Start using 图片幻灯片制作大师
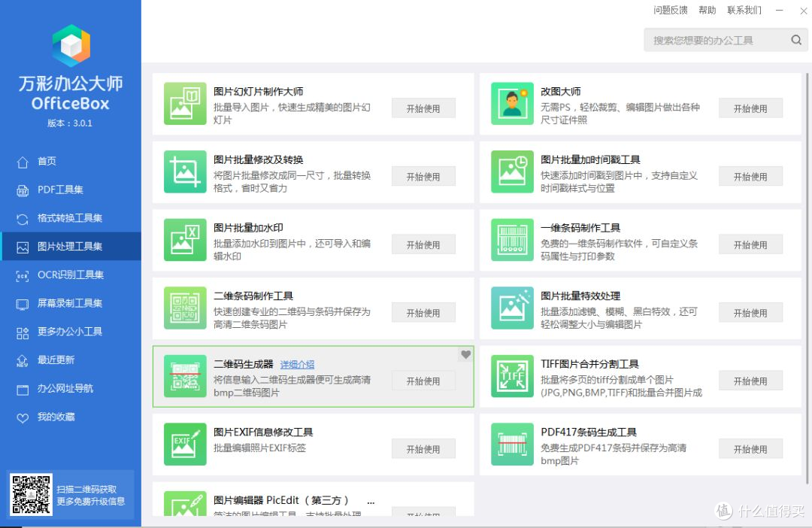Image resolution: width=812 pixels, height=528 pixels. pyautogui.click(x=423, y=108)
